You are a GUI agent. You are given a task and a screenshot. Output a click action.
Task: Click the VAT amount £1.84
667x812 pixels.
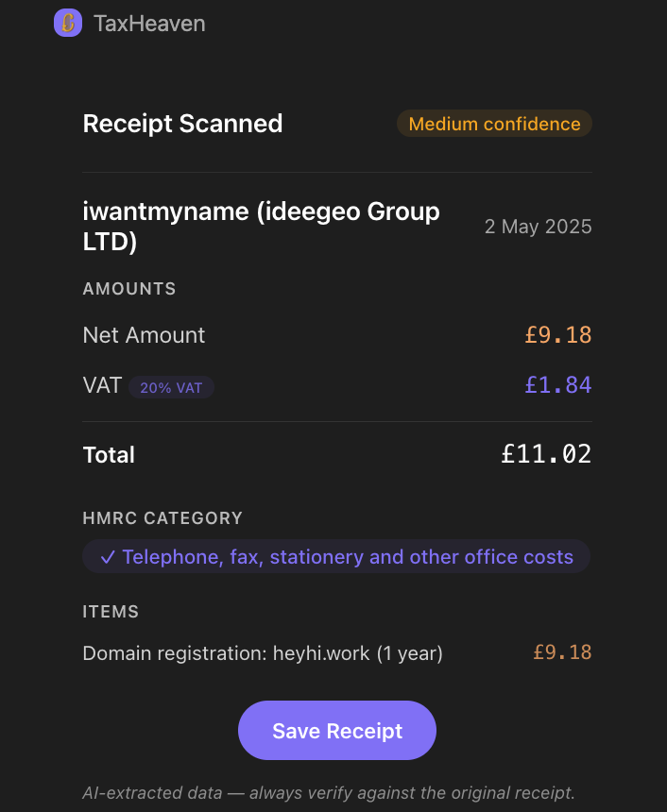click(x=557, y=385)
